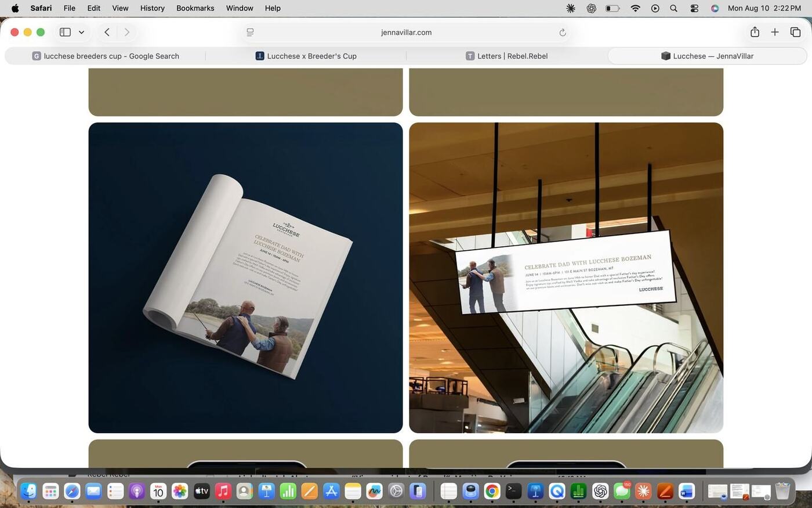Open Trash from the Dock
The image size is (812, 508).
pos(782,492)
